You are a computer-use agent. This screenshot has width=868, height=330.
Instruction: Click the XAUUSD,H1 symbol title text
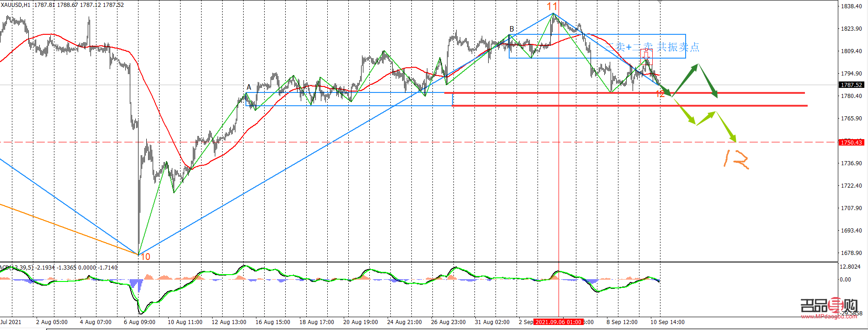16,5
